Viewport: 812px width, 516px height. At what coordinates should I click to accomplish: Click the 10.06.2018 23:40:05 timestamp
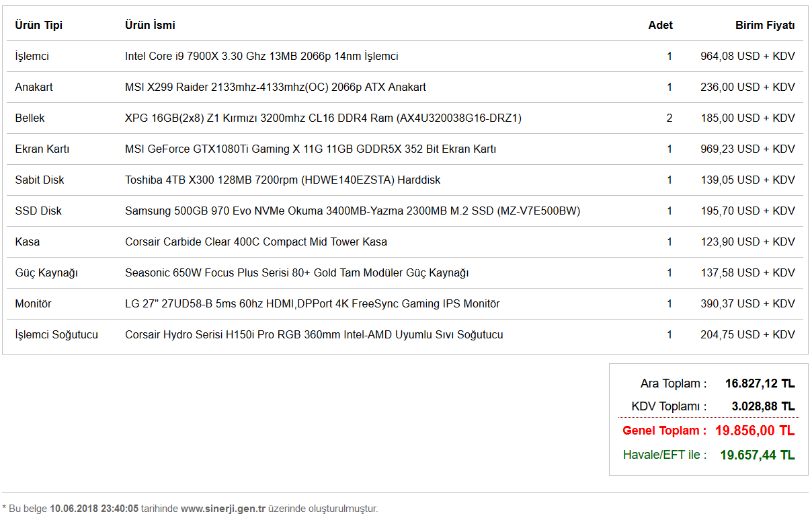point(94,509)
